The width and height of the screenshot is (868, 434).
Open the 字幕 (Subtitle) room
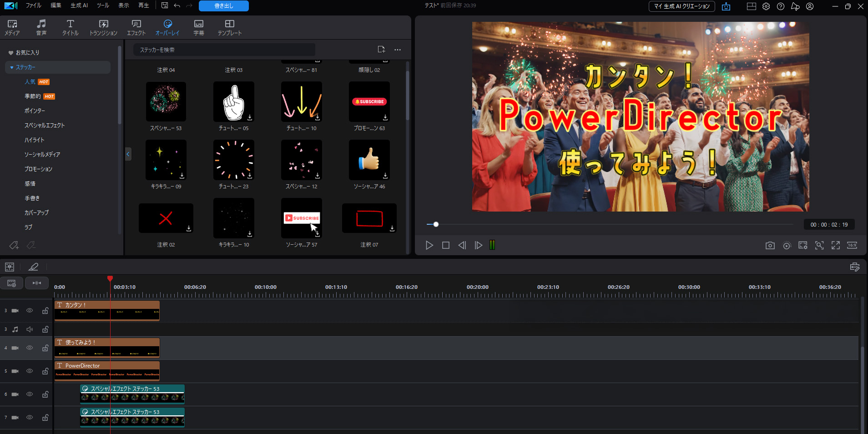click(x=199, y=27)
